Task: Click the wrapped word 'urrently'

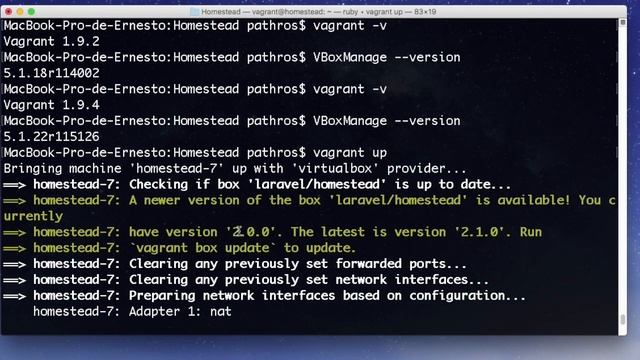Action: [33, 216]
